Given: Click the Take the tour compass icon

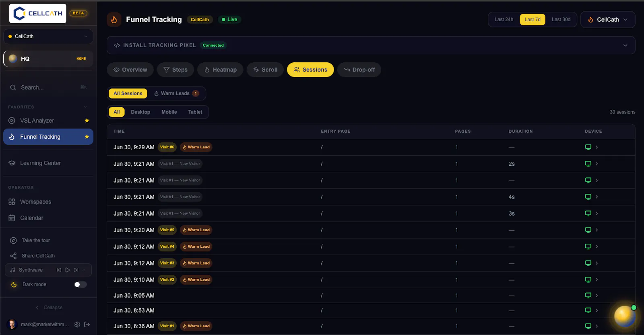Looking at the screenshot, I should click(x=13, y=240).
